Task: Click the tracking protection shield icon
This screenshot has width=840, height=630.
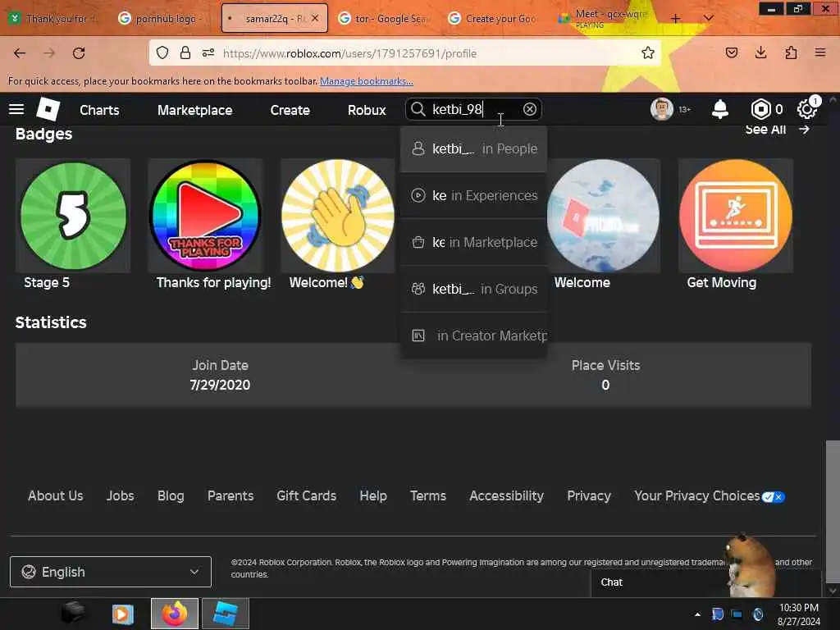Action: (x=162, y=52)
